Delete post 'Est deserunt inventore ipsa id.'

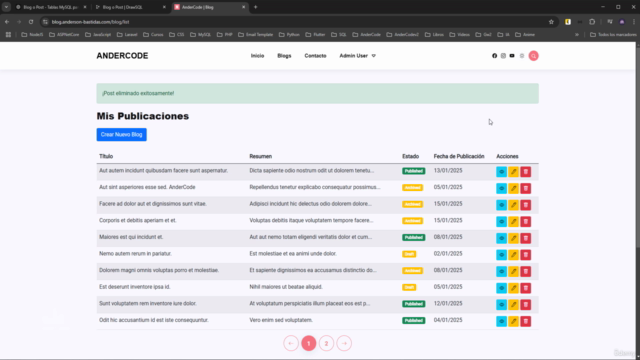(526, 288)
